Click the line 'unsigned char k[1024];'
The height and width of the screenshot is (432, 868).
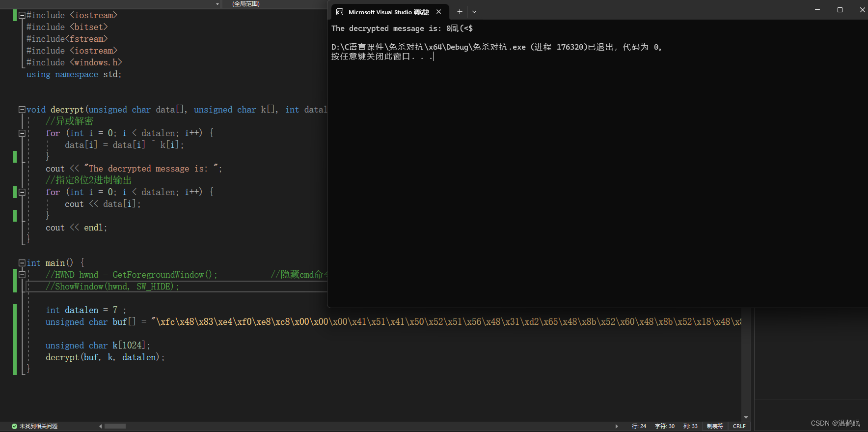tap(98, 346)
